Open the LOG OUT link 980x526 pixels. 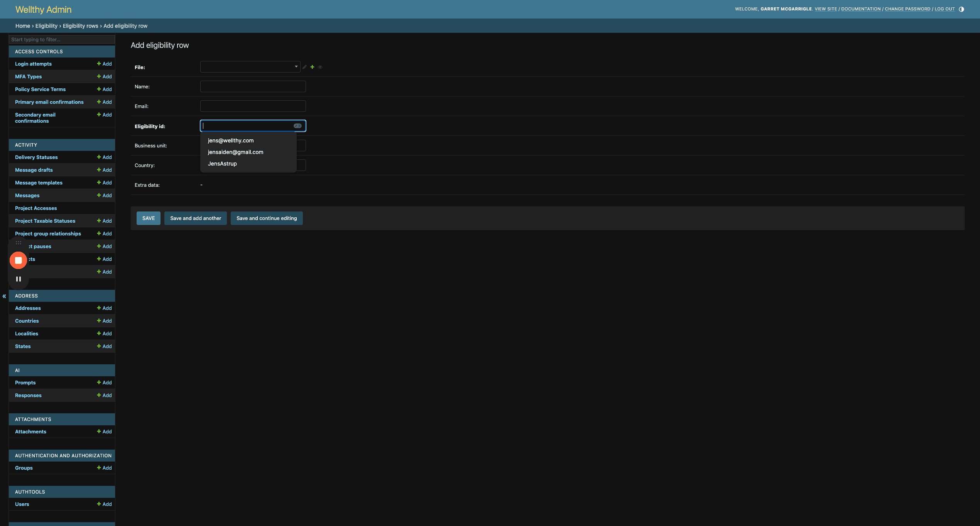945,9
